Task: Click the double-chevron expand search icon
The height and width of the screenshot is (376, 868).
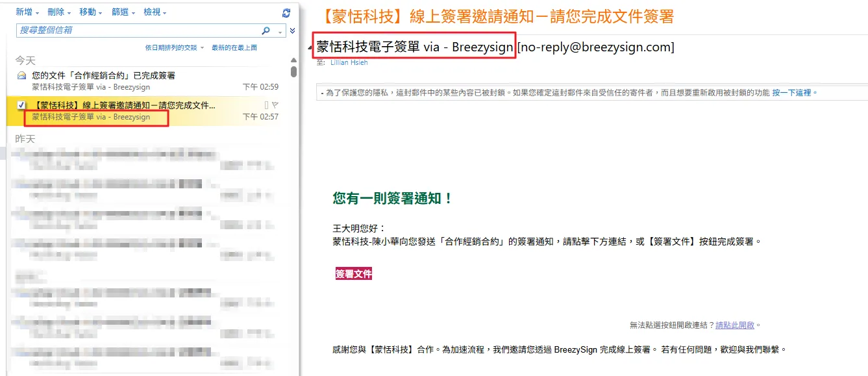Action: tap(292, 31)
